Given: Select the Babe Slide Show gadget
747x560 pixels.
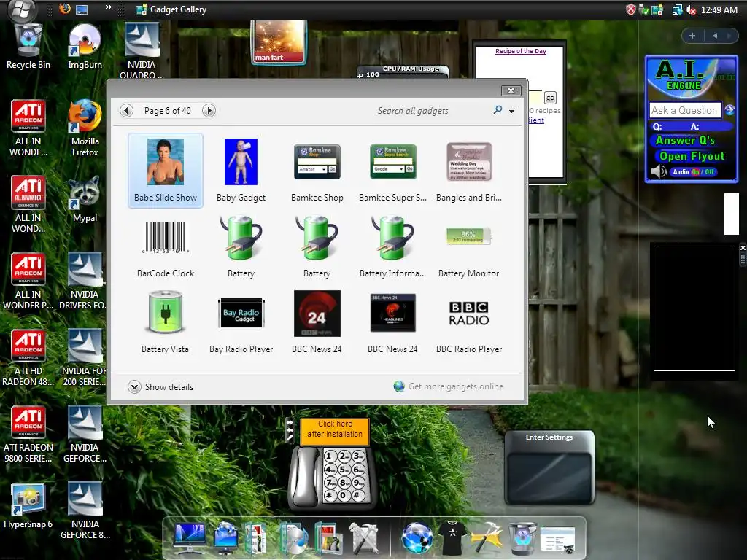Looking at the screenshot, I should 166,171.
